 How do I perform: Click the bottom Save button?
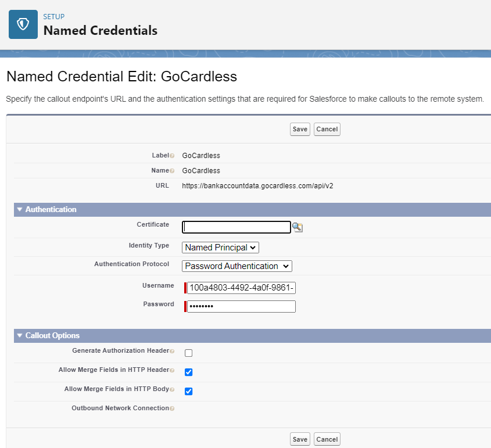(300, 439)
